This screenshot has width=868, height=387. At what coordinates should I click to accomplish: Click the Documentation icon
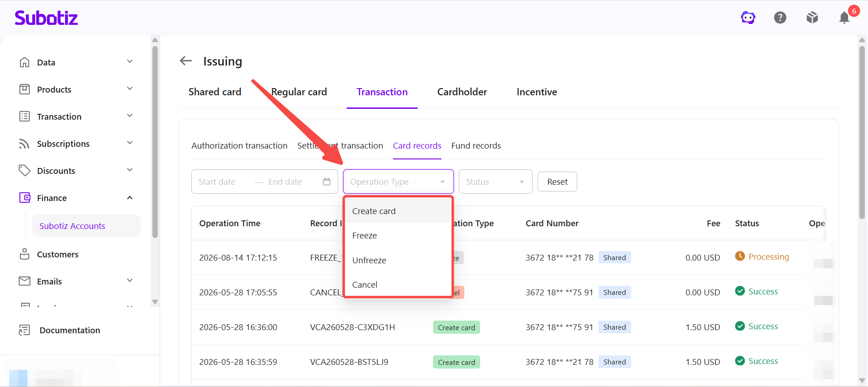tap(24, 330)
